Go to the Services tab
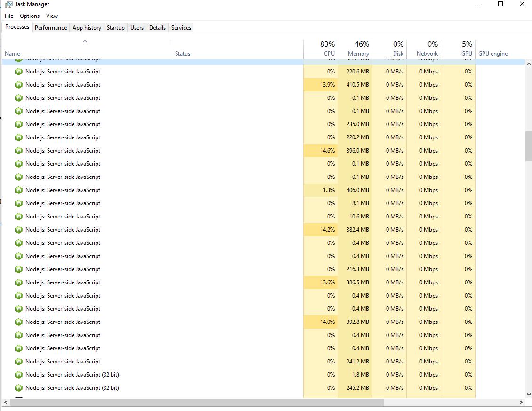532x411 pixels. pyautogui.click(x=181, y=27)
